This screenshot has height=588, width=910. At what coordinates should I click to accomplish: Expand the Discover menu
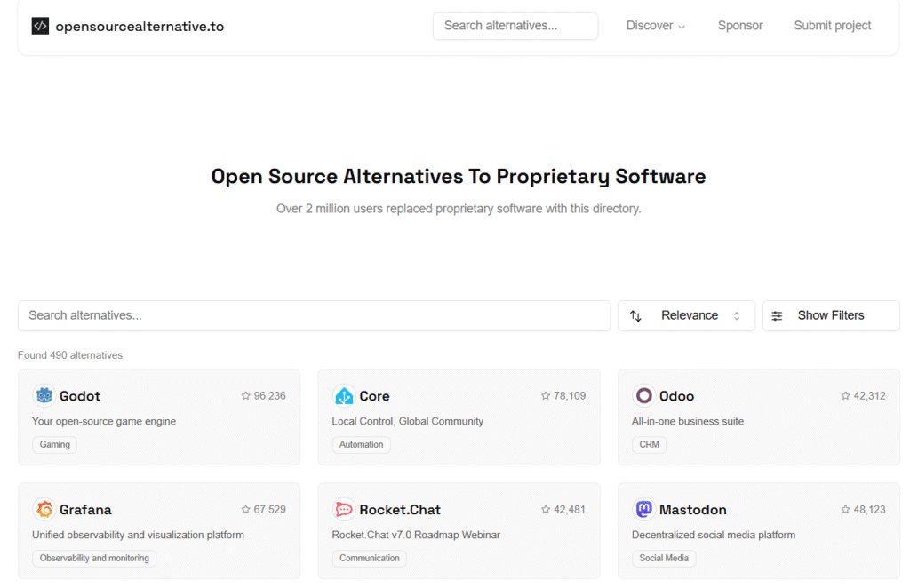tap(655, 26)
